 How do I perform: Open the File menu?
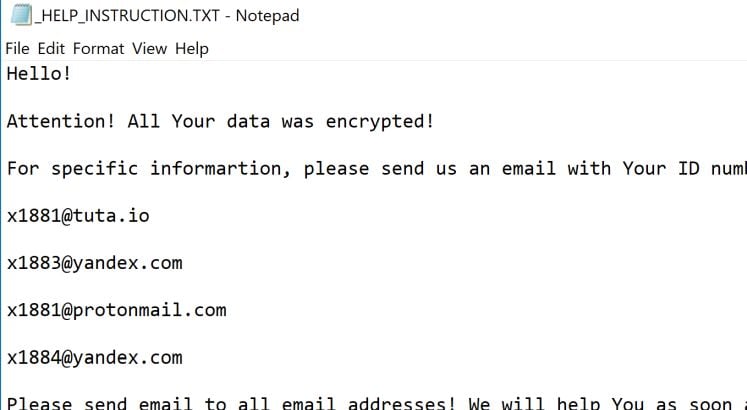pos(18,48)
